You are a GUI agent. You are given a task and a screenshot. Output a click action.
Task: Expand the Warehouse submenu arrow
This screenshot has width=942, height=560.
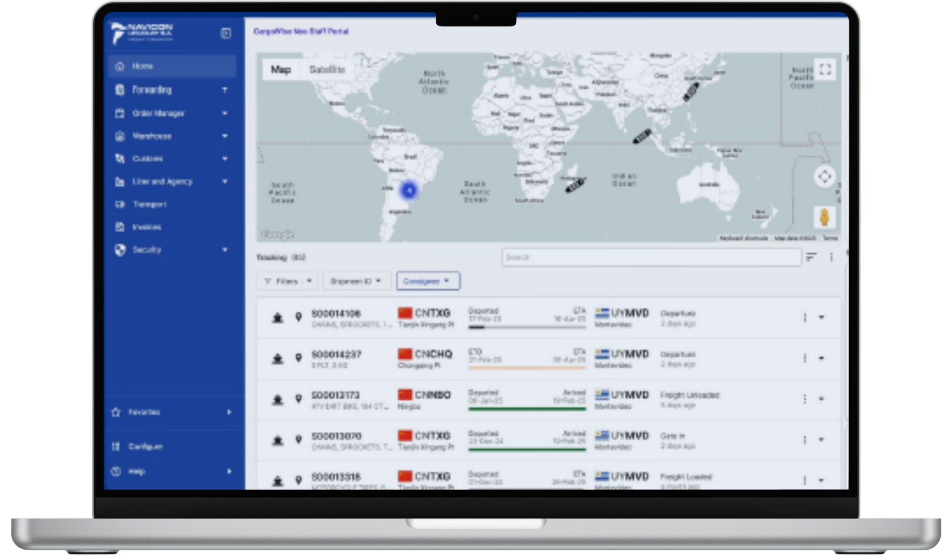[224, 136]
